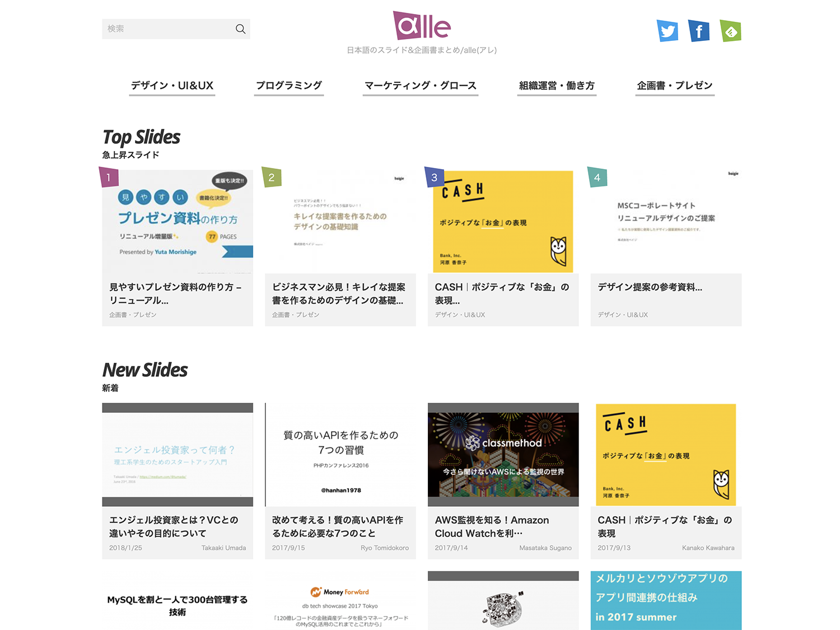Image resolution: width=840 pixels, height=630 pixels.
Task: Click title 改めて考える！質の高いAPIを作る
Action: [x=338, y=527]
